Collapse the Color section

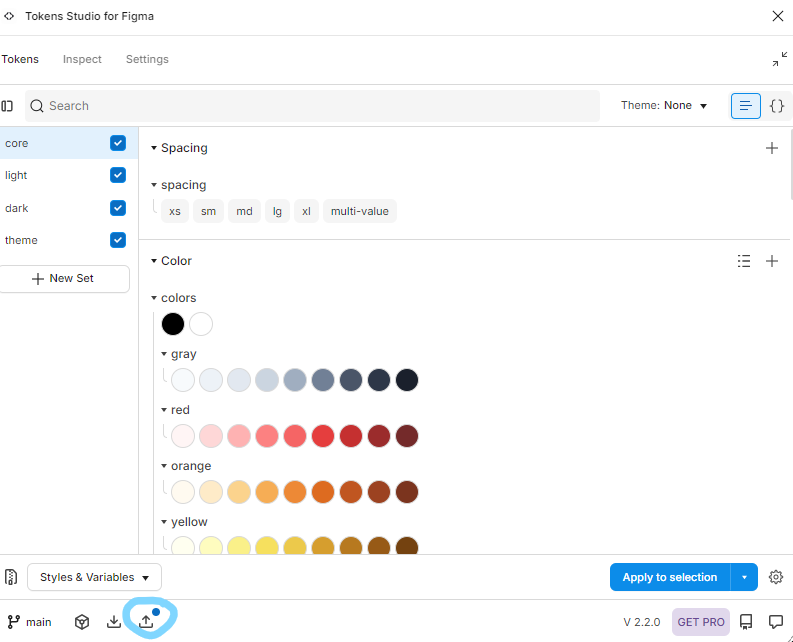click(154, 261)
